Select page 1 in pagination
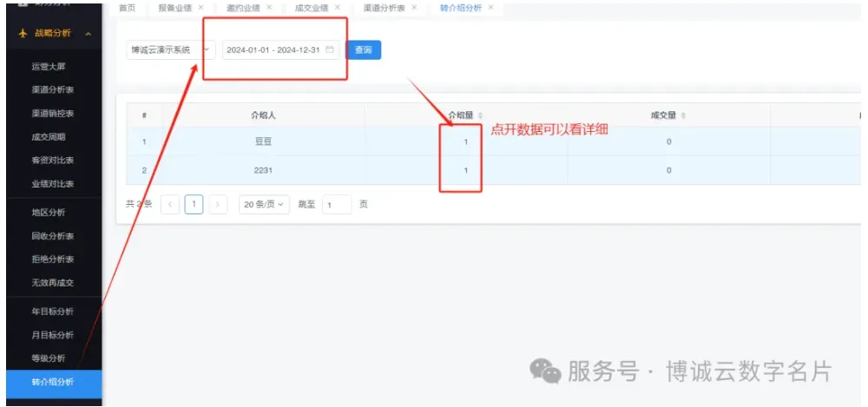 (x=194, y=205)
